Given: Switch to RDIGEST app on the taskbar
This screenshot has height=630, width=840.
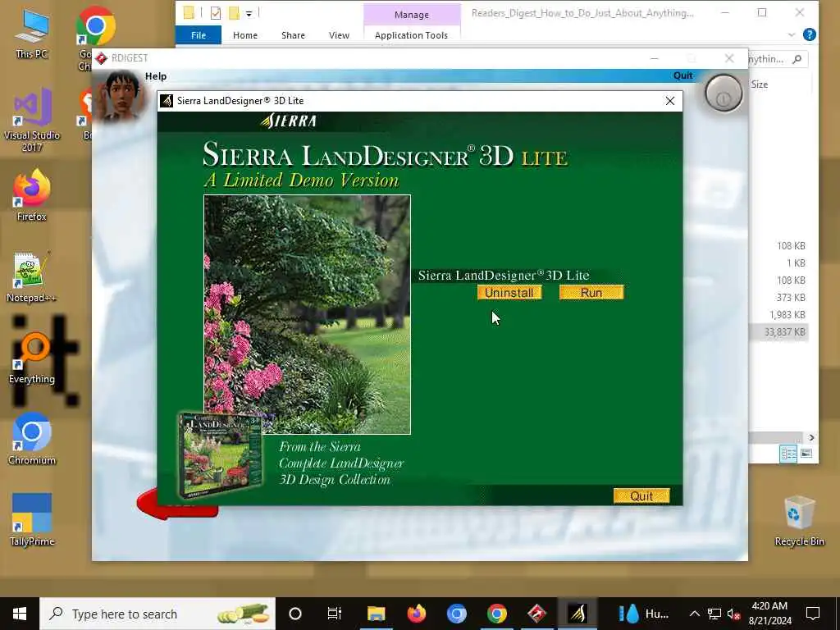Looking at the screenshot, I should click(536, 614).
